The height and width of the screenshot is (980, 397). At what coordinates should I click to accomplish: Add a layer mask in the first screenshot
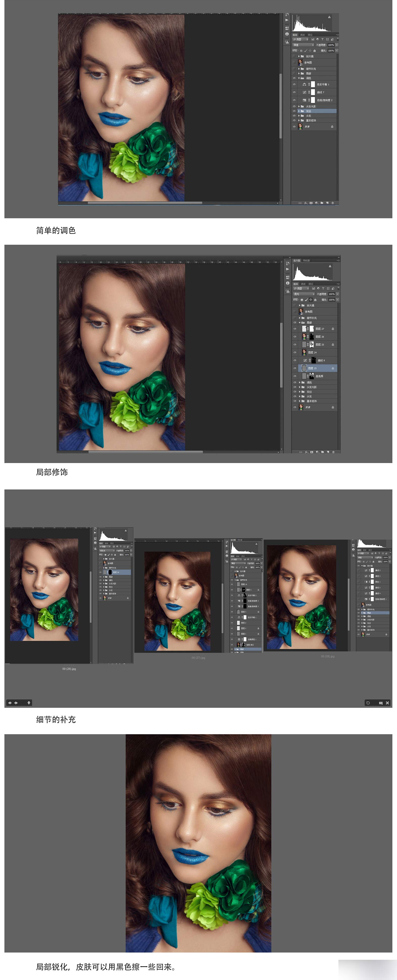pos(311,203)
